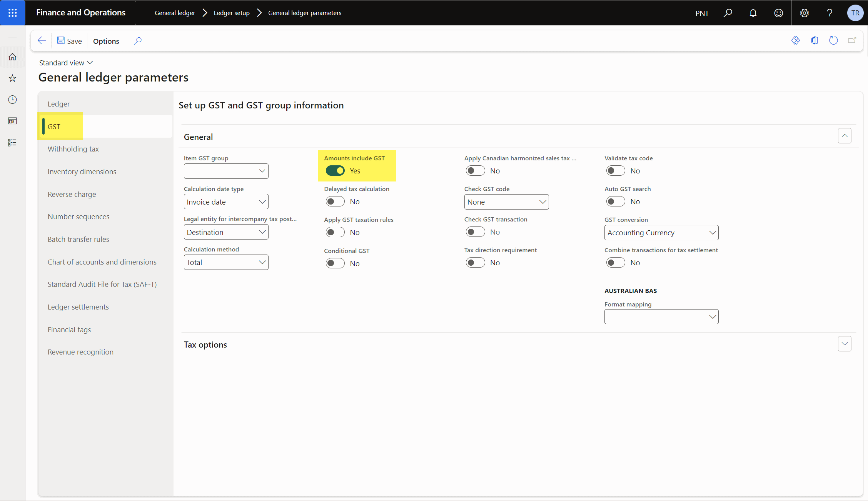
Task: Toggle Apply Canadian harmonized sales tax
Action: [x=475, y=171]
